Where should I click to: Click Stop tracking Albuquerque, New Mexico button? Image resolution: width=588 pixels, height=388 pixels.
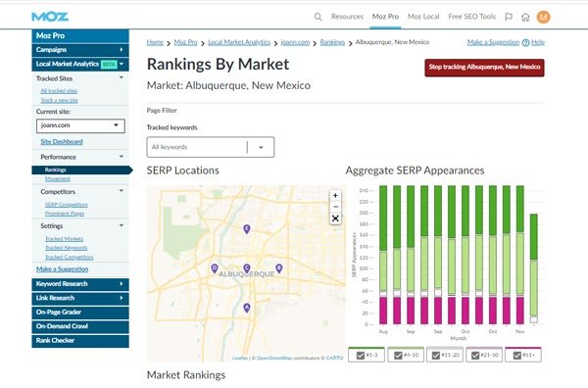[x=484, y=68]
